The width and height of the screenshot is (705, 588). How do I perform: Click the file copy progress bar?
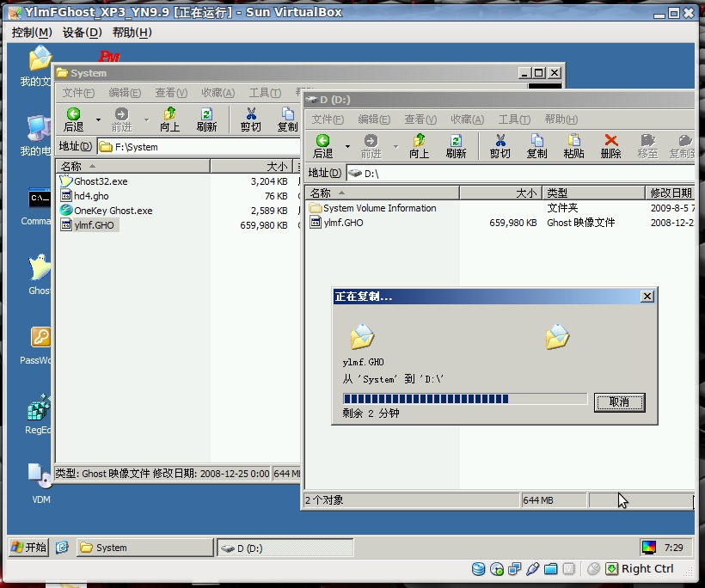[x=465, y=399]
